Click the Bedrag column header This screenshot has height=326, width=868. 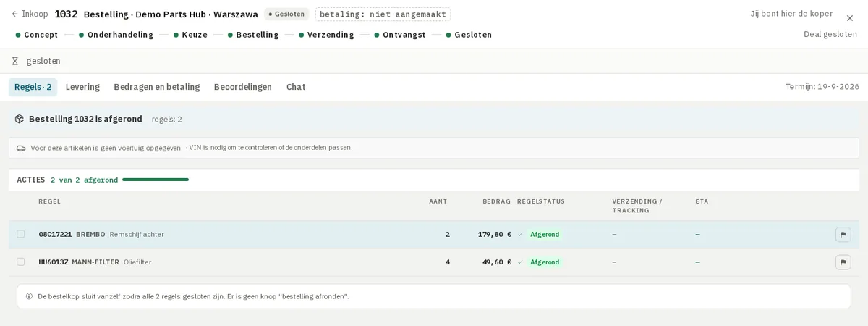[x=497, y=201]
